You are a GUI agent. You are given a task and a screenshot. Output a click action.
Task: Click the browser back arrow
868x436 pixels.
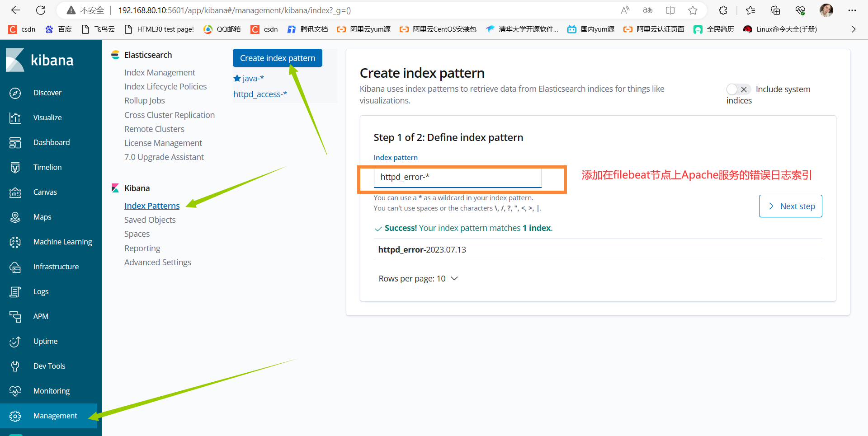coord(16,10)
